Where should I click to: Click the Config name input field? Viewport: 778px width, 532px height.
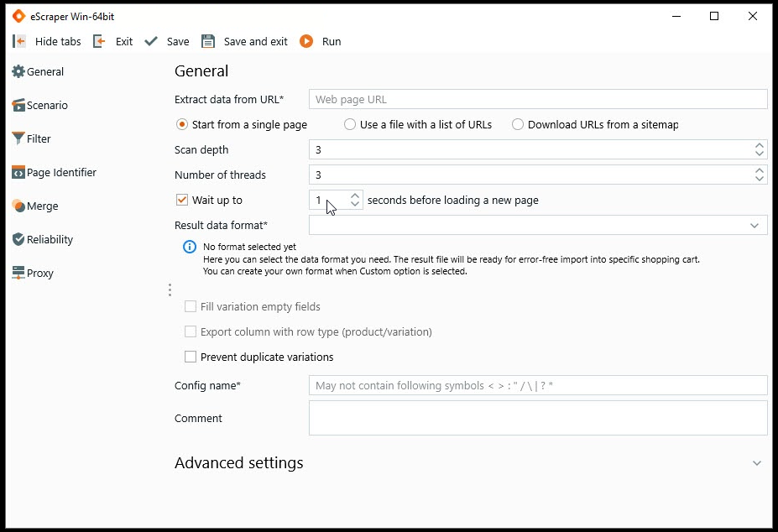(538, 386)
